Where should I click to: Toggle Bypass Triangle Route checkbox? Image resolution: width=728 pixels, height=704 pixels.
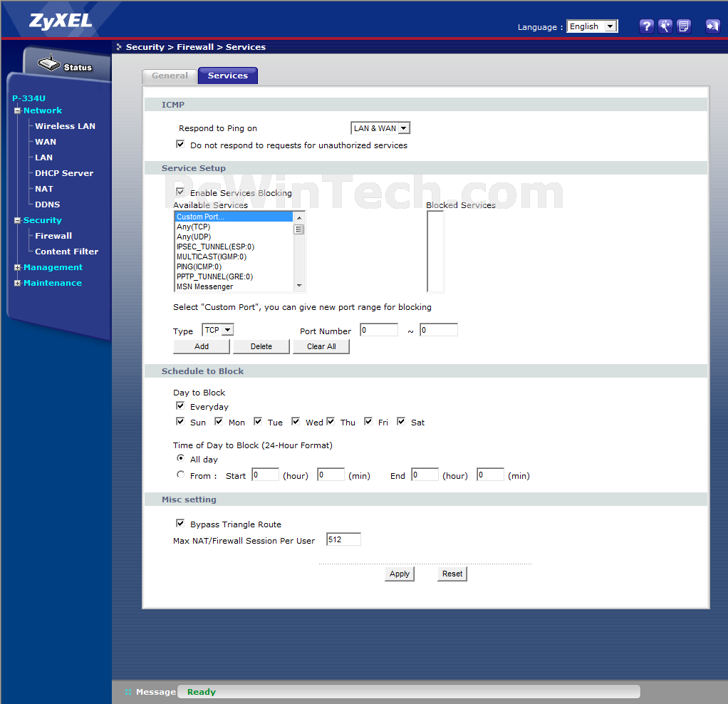pyautogui.click(x=180, y=523)
